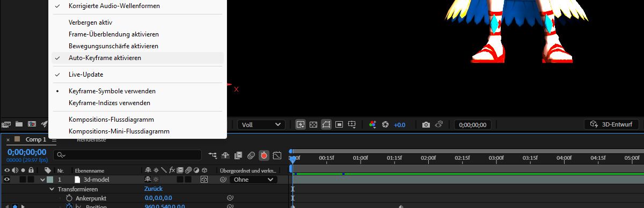Choose Bewegungsunschärfe aktivieren entry
Viewport: 644px width, 208px height.
(137, 46)
